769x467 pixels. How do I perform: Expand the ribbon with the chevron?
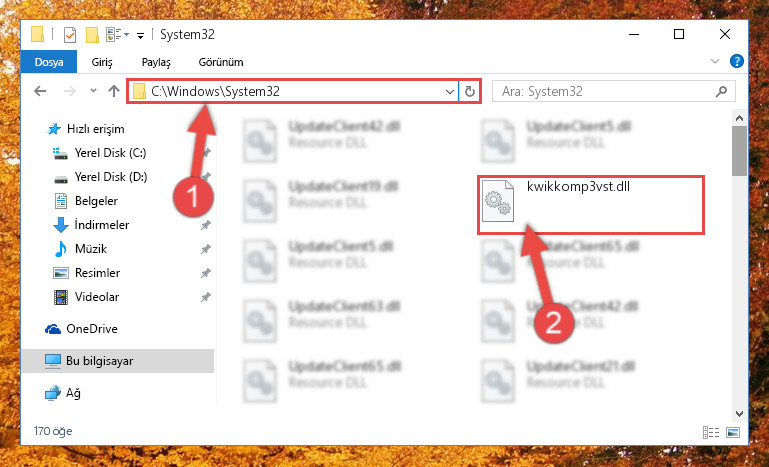715,61
